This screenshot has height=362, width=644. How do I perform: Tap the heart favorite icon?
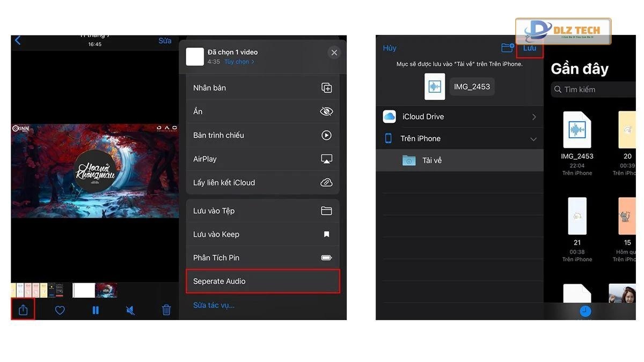coord(60,310)
